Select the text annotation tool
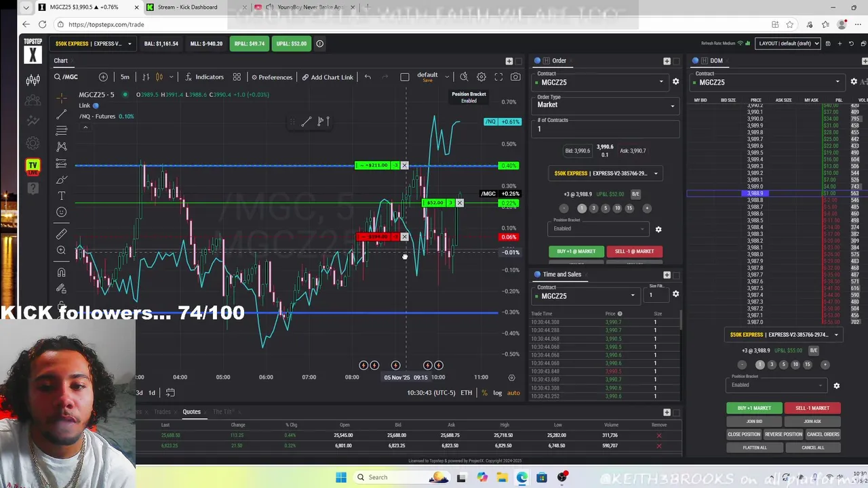 61,196
